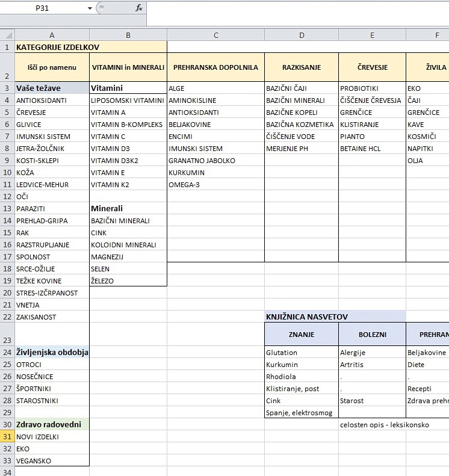The image size is (449, 476).
Task: Click the Spanje, elektrosmog cell
Action: click(x=298, y=413)
